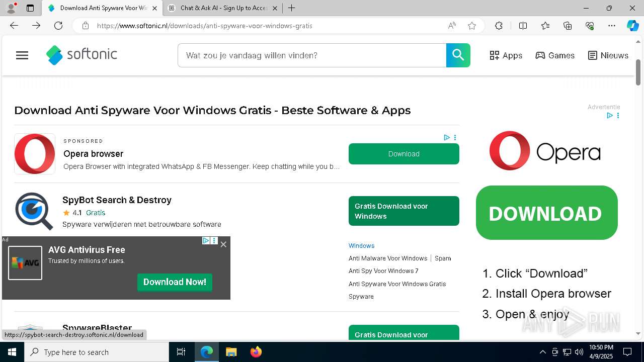Open the browser profile icon

click(x=11, y=8)
